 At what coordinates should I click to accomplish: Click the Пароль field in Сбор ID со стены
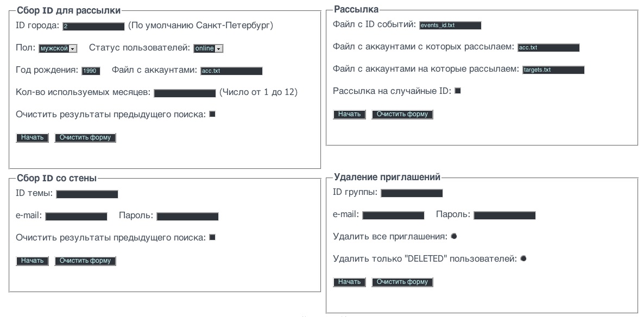[x=187, y=216]
